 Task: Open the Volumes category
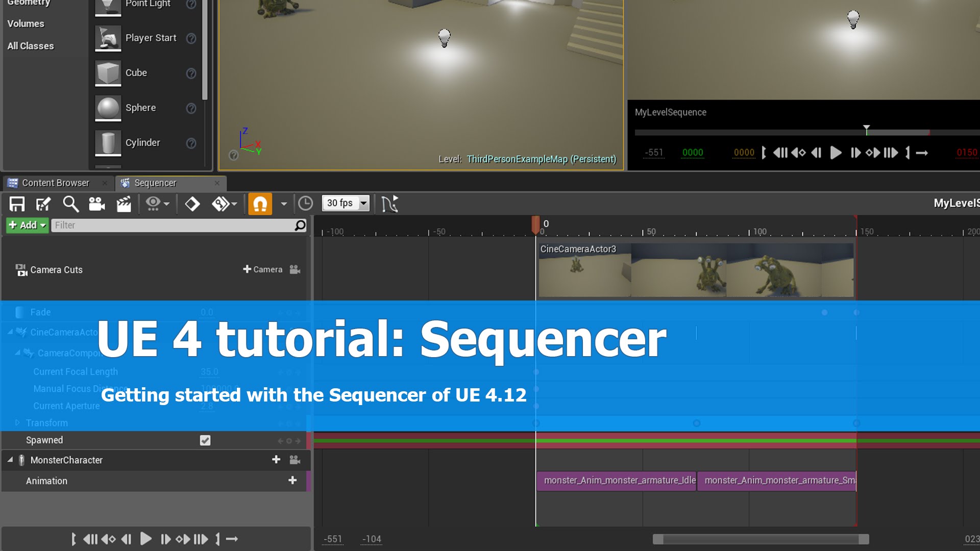[26, 23]
